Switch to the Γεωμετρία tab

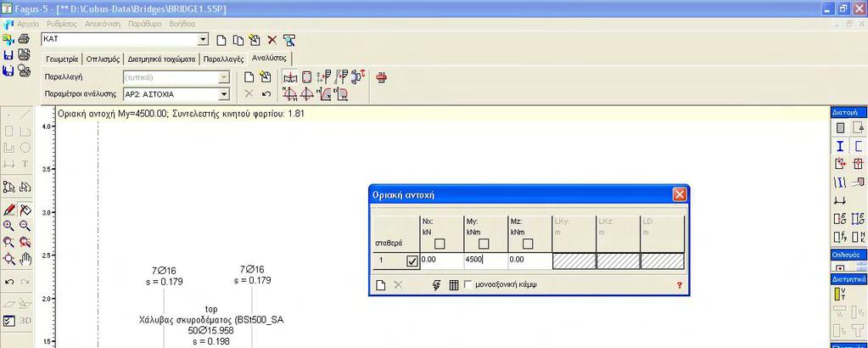tap(62, 59)
